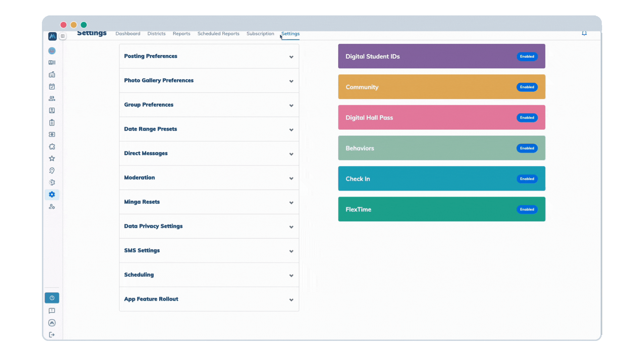
Task: Click the Behaviors module card
Action: point(426,148)
